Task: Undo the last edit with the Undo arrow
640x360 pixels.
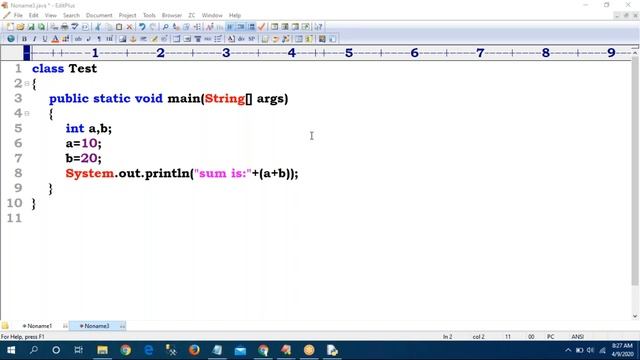Action: coord(142,27)
